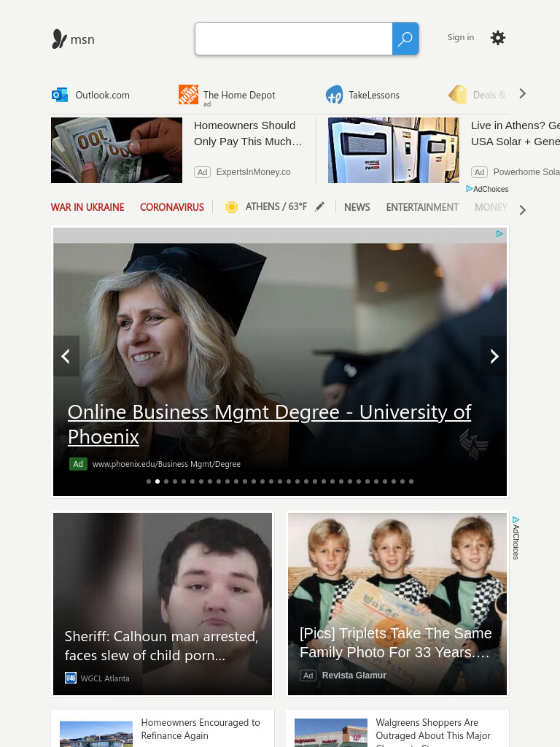Viewport: 560px width, 747px height.
Task: Click The Home Depot orange logo icon
Action: click(188, 94)
